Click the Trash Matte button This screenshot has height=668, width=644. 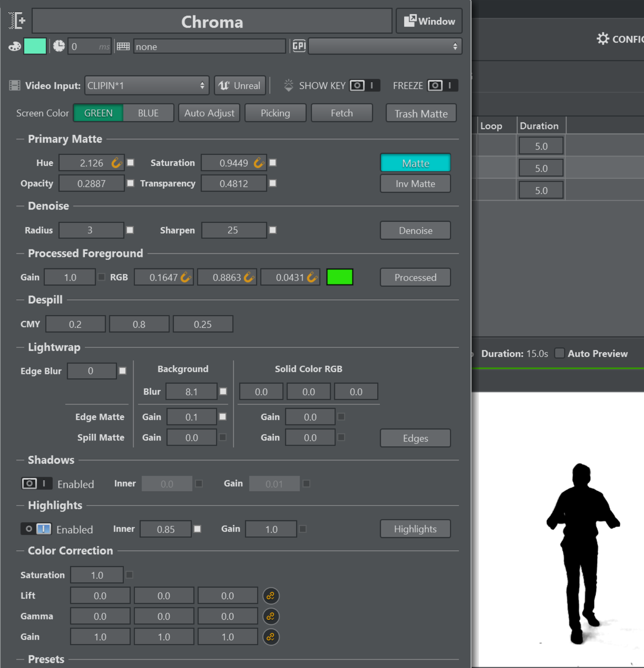tap(421, 114)
